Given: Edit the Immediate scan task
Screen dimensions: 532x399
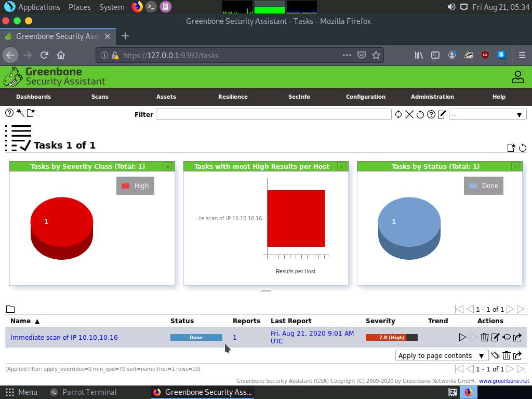Looking at the screenshot, I should coord(495,337).
